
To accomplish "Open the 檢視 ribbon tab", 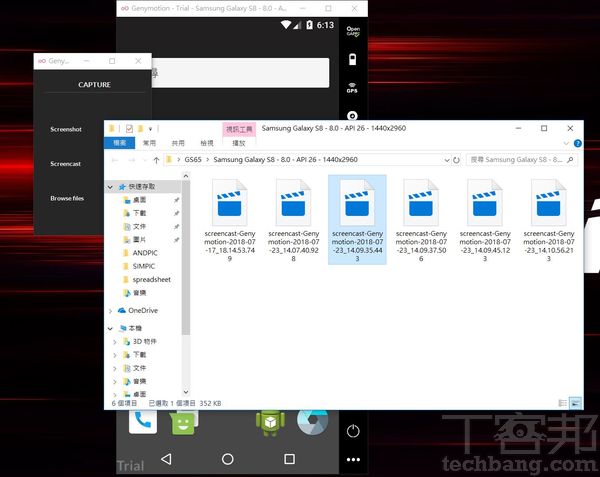I will tap(206, 143).
